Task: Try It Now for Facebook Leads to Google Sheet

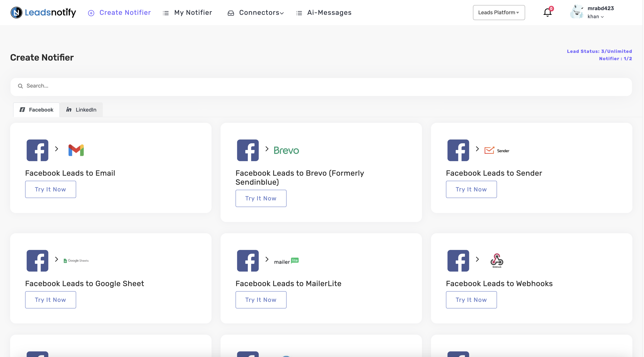Action: pyautogui.click(x=50, y=299)
